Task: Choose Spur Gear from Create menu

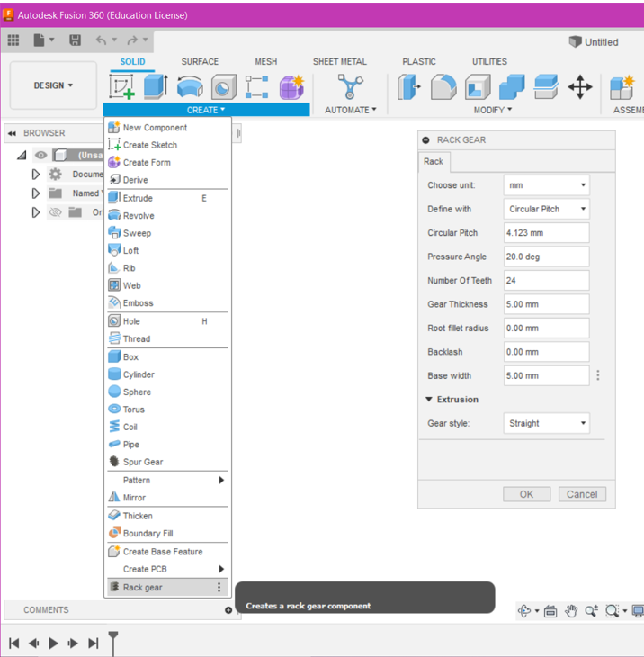Action: pyautogui.click(x=143, y=462)
